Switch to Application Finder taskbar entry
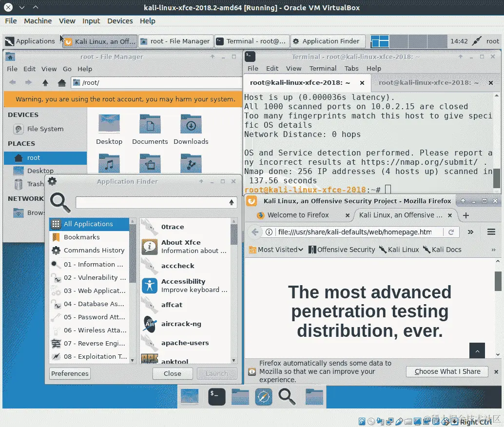 pyautogui.click(x=328, y=41)
